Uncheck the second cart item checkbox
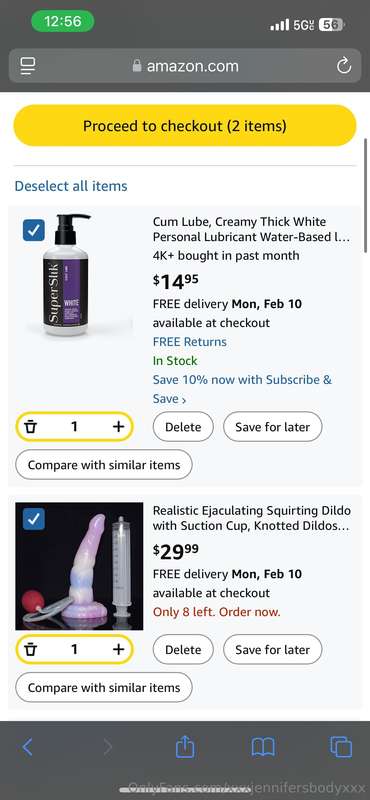Image resolution: width=370 pixels, height=800 pixels. click(34, 519)
